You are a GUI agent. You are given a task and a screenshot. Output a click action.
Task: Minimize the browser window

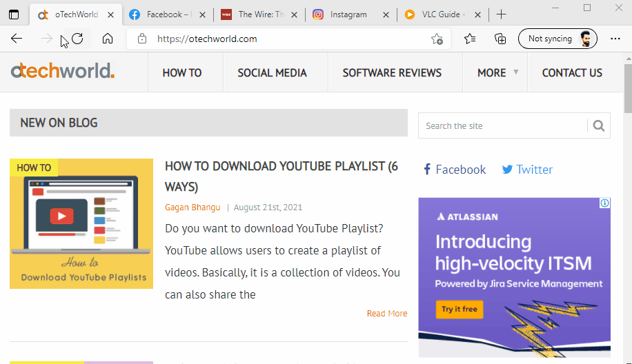[x=555, y=8]
